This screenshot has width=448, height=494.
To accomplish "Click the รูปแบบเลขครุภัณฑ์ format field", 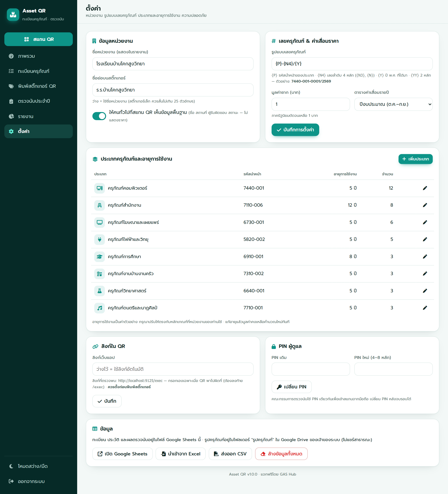I will coord(352,64).
